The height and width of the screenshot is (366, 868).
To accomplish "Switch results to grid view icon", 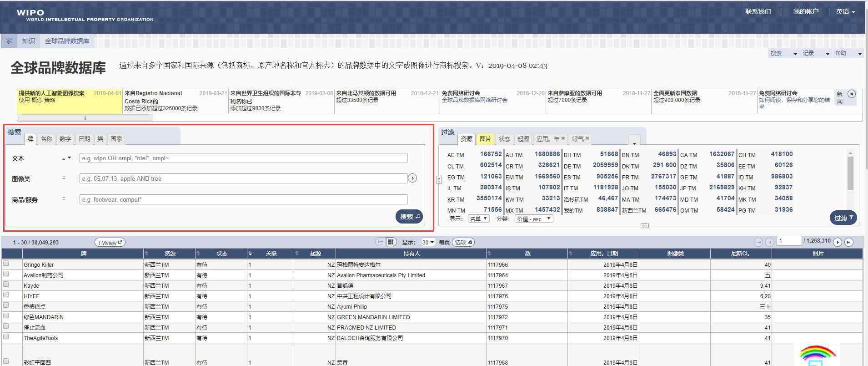I will pyautogui.click(x=391, y=242).
